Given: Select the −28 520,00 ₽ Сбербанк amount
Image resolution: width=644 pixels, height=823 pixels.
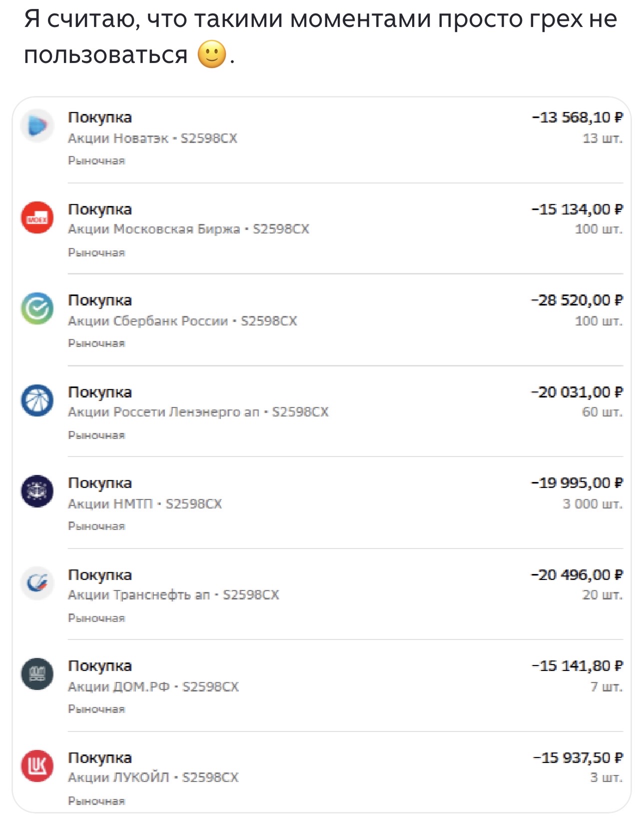Looking at the screenshot, I should pos(577,300).
